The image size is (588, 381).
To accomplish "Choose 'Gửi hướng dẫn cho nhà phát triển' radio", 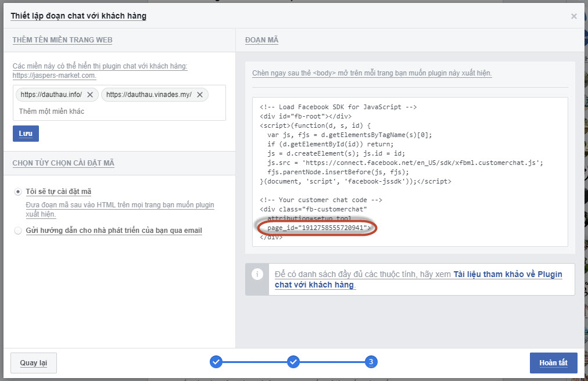I will tap(17, 231).
